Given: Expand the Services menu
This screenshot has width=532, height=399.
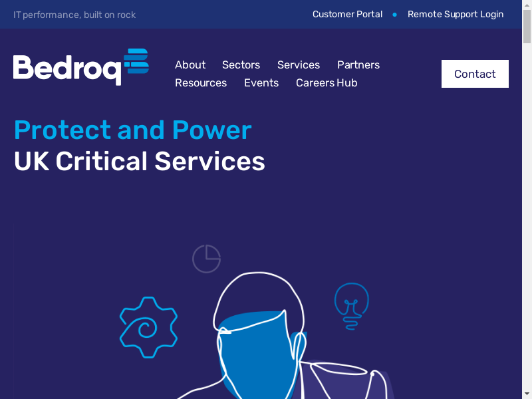Looking at the screenshot, I should click(x=299, y=65).
